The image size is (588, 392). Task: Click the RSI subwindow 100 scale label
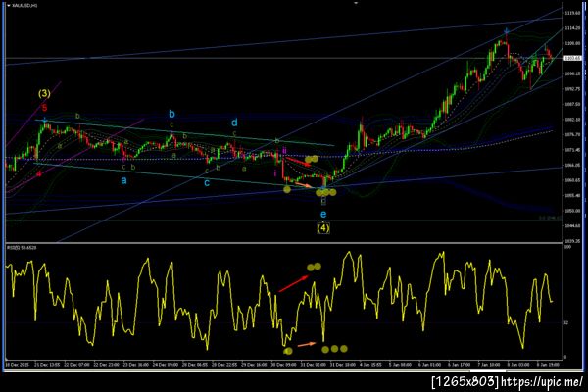(567, 247)
